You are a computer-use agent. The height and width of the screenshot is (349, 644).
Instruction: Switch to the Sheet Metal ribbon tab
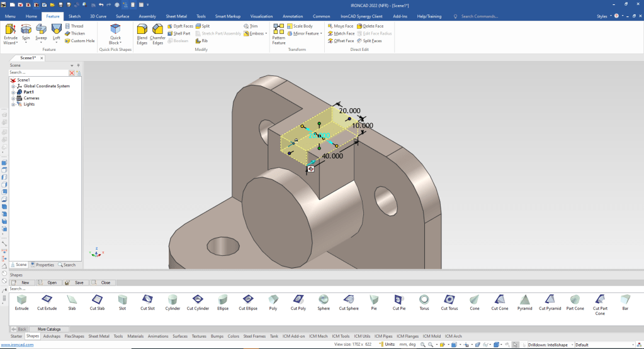point(176,16)
